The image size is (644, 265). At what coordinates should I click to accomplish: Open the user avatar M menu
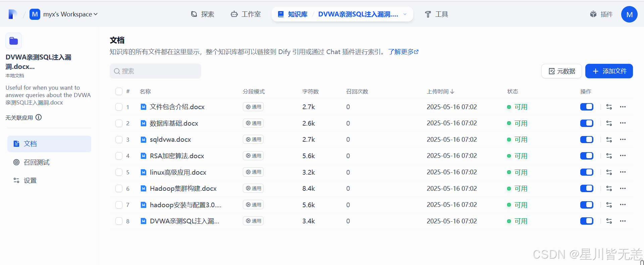[x=629, y=14]
